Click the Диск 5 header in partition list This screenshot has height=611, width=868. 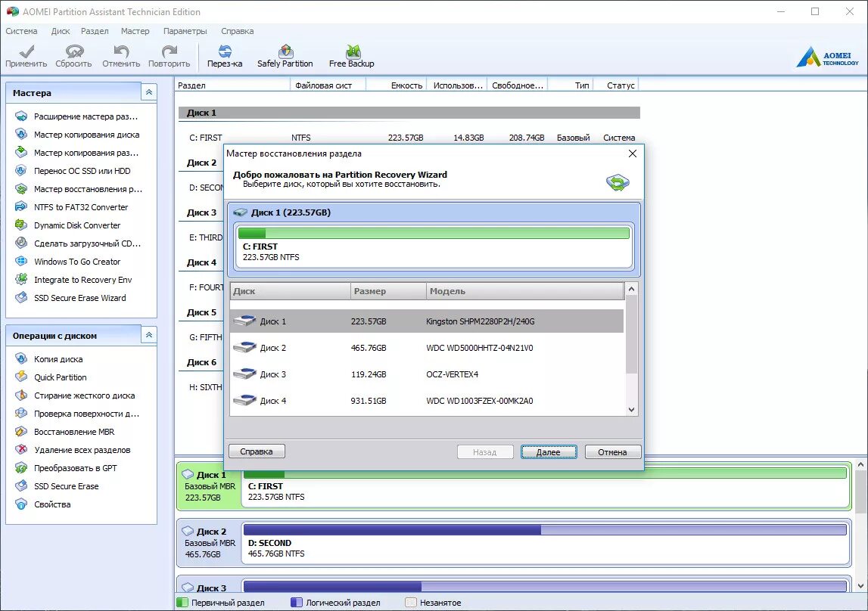(x=201, y=312)
